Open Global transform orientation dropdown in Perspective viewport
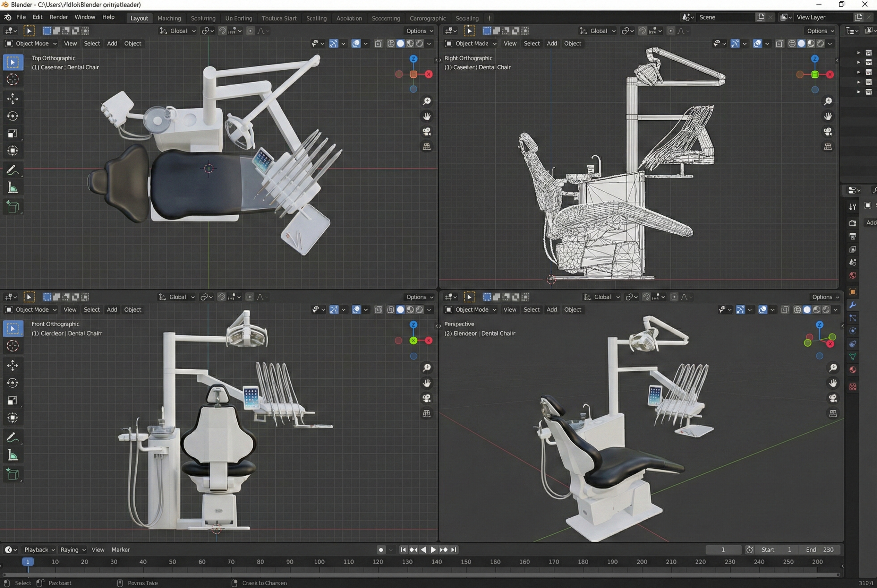The image size is (877, 588). point(601,297)
